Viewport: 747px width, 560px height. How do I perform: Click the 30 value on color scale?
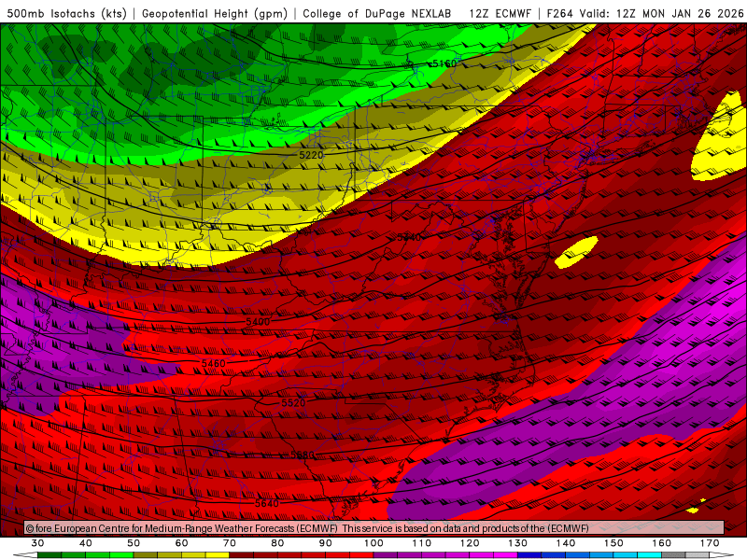(37, 543)
